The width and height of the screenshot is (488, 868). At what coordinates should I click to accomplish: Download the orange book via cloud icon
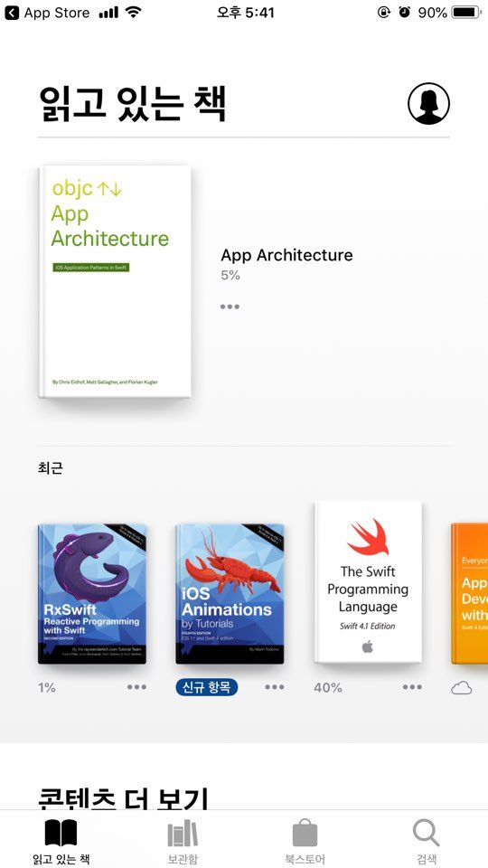(x=462, y=687)
